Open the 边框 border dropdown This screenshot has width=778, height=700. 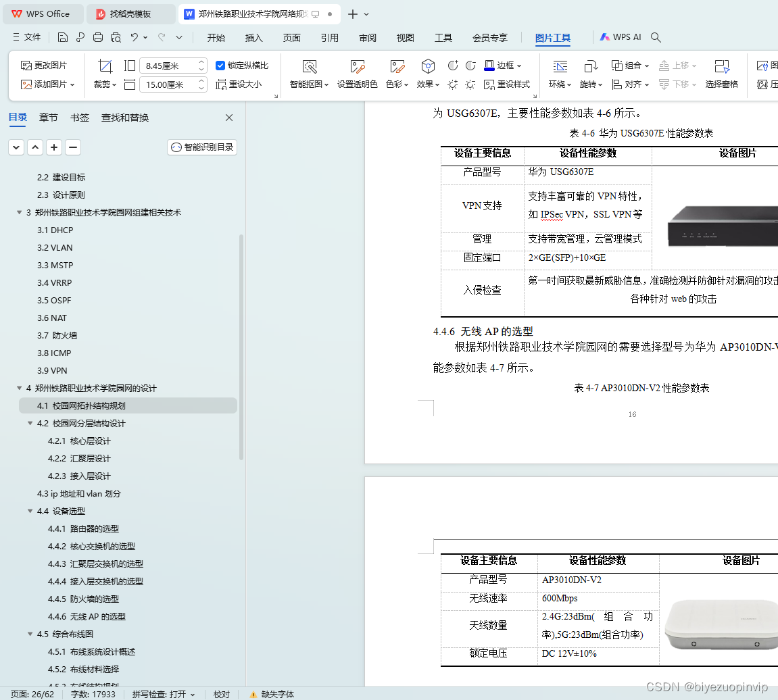point(503,66)
